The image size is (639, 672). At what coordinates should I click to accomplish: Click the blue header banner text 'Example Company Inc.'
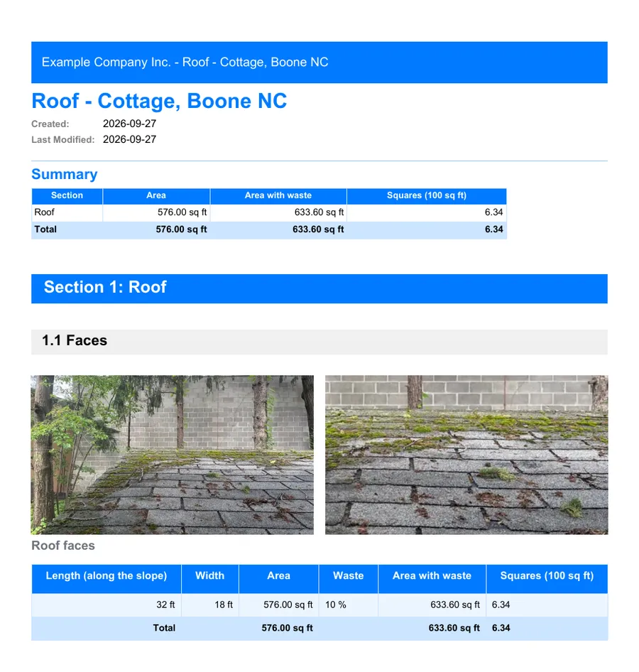tap(106, 62)
